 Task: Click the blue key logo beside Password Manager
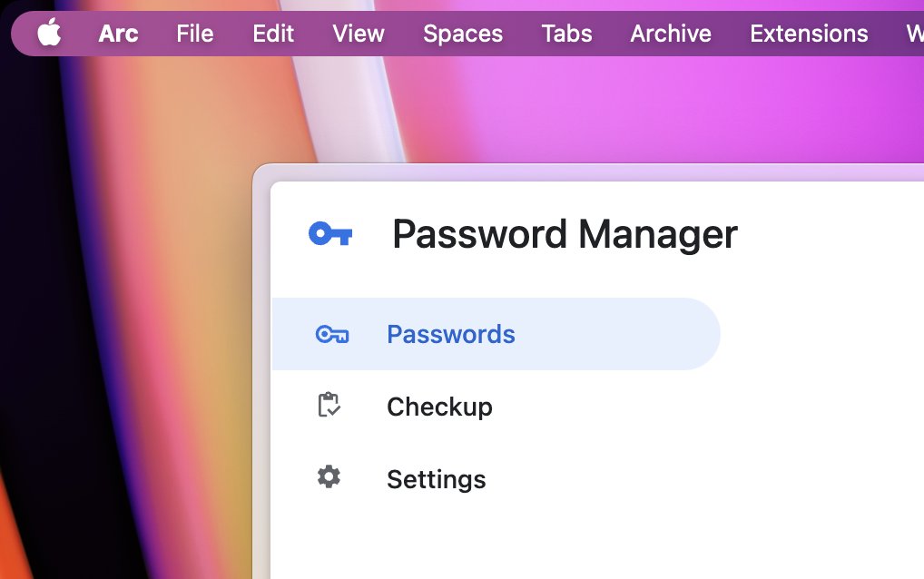330,234
